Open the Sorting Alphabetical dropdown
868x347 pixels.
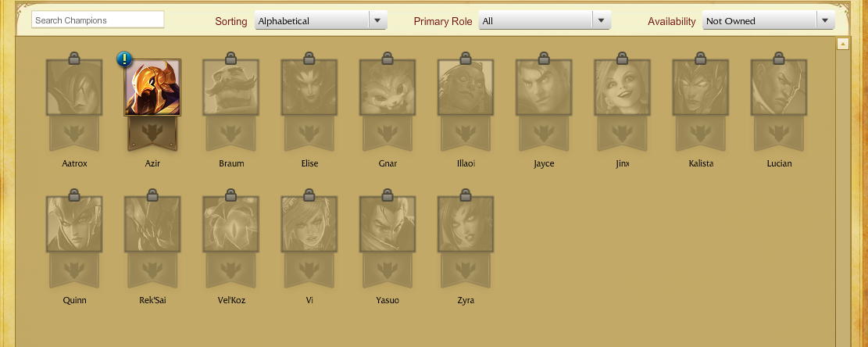(321, 20)
